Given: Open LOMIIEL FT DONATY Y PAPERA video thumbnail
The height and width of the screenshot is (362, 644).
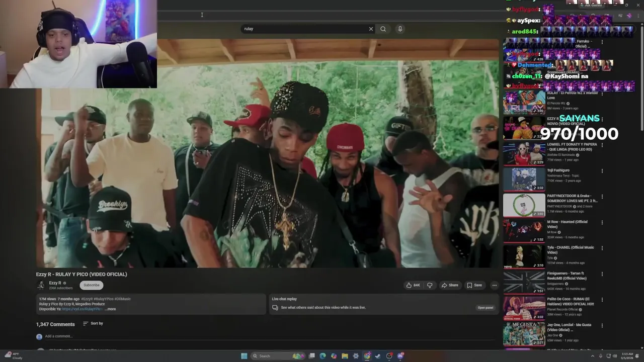Looking at the screenshot, I should tap(524, 153).
